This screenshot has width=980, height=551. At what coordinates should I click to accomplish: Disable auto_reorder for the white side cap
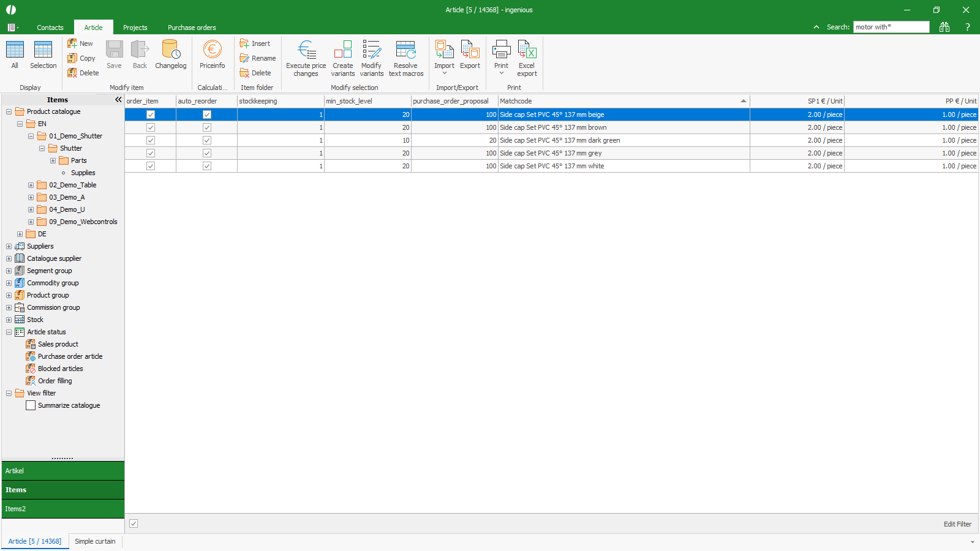(206, 166)
